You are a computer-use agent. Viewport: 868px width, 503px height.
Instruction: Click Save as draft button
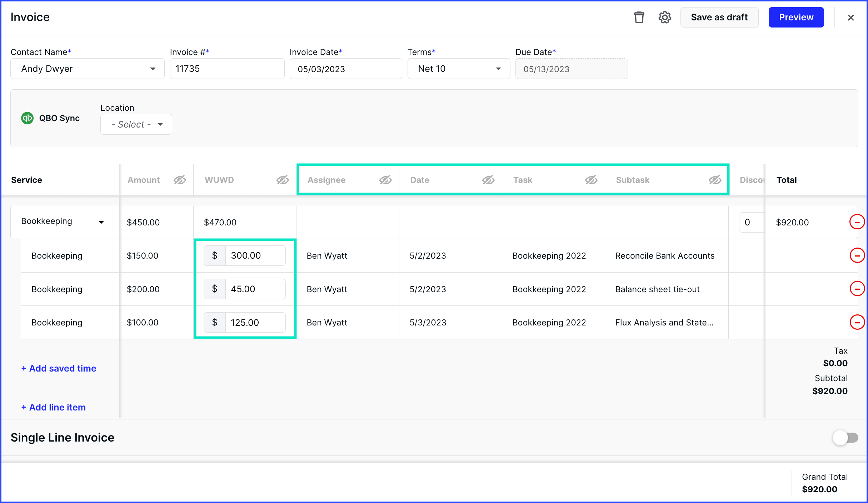[x=719, y=17]
